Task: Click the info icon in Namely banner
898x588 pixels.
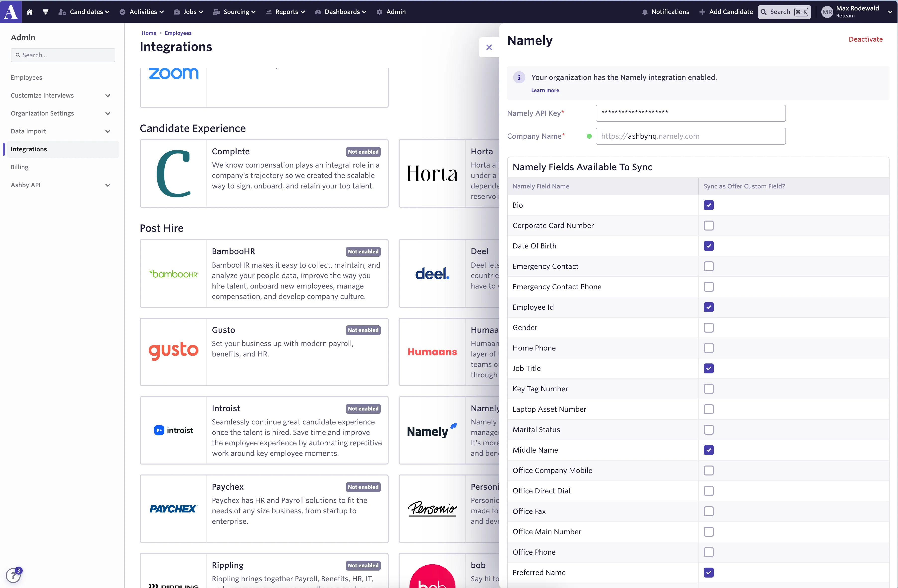Action: click(519, 77)
